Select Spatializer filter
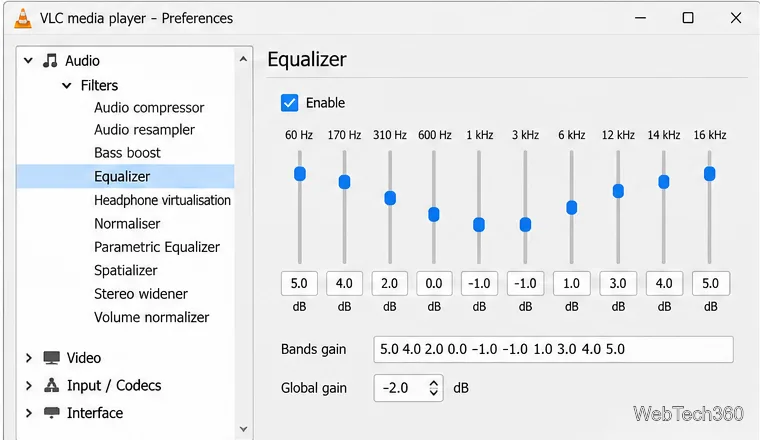The height and width of the screenshot is (440, 760). (126, 270)
